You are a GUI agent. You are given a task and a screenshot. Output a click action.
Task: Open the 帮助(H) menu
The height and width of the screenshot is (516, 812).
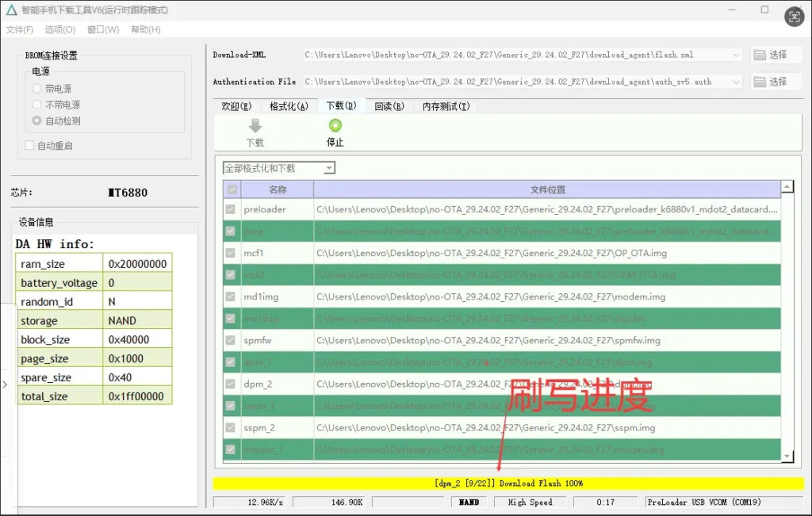(x=146, y=29)
